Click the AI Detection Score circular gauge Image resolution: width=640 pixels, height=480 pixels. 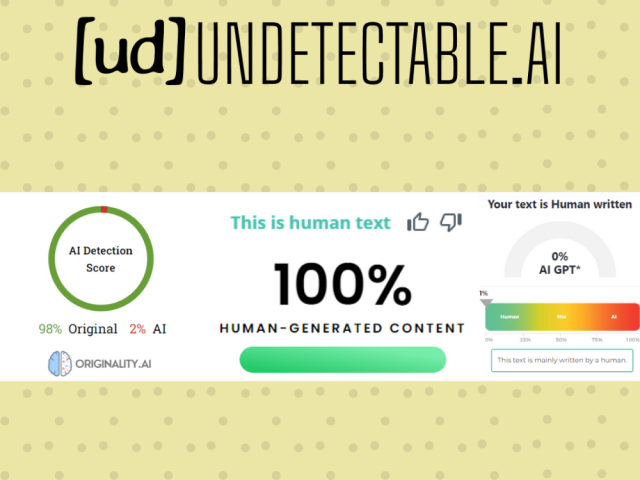click(99, 258)
